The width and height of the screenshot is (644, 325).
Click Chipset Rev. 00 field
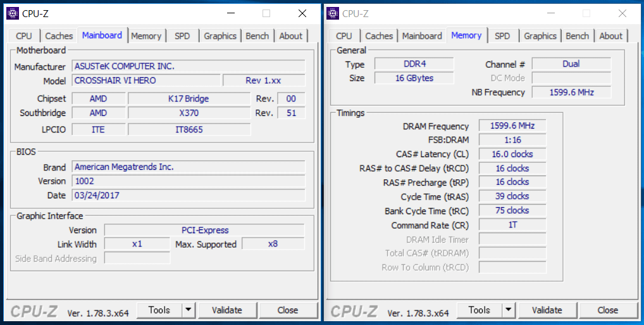point(291,99)
